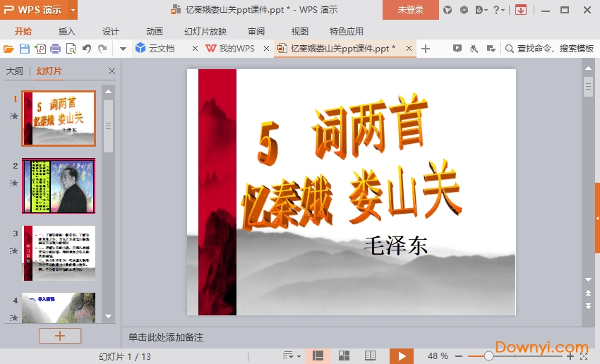
Task: Click animation star icon beside slide 2
Action: [x=14, y=183]
